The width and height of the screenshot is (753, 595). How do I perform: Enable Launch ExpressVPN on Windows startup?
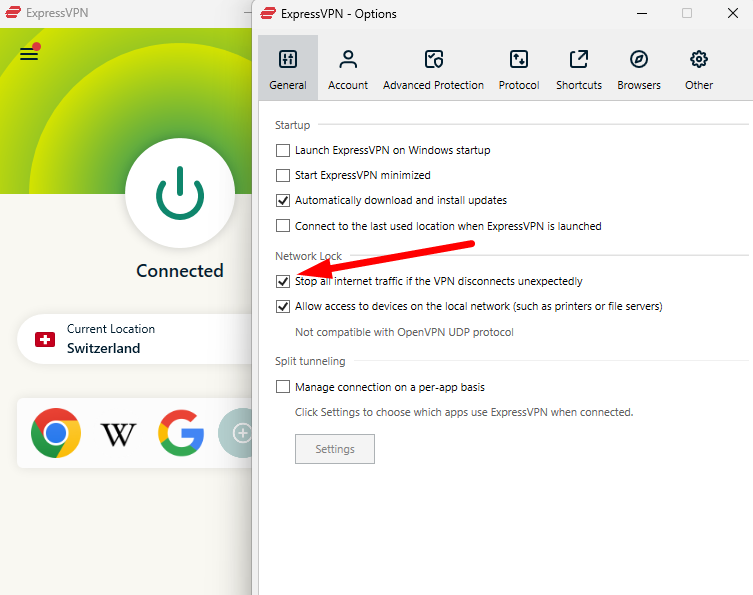283,150
